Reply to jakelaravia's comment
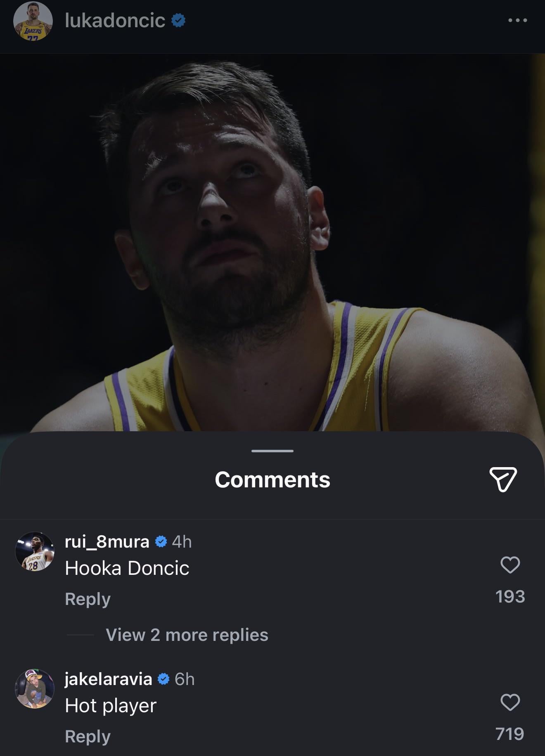Screen dimensions: 545x756 (x=88, y=736)
